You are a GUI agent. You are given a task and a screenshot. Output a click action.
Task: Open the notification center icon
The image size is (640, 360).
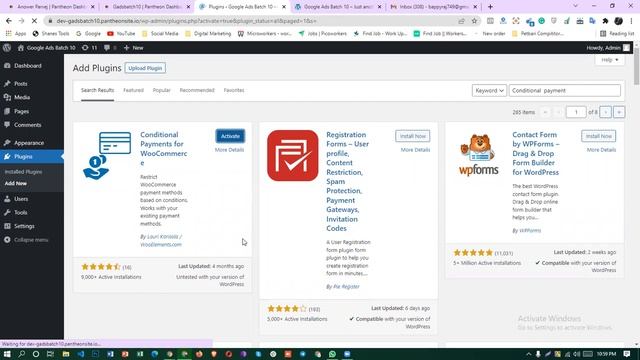[627, 354]
